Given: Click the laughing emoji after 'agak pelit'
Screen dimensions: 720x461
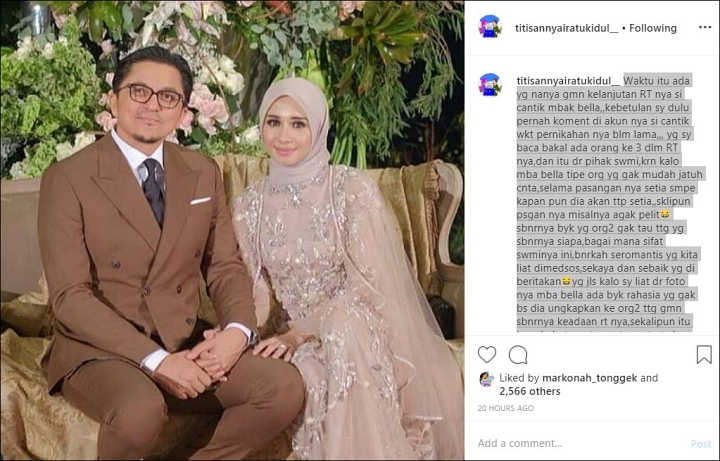Looking at the screenshot, I should (x=664, y=214).
